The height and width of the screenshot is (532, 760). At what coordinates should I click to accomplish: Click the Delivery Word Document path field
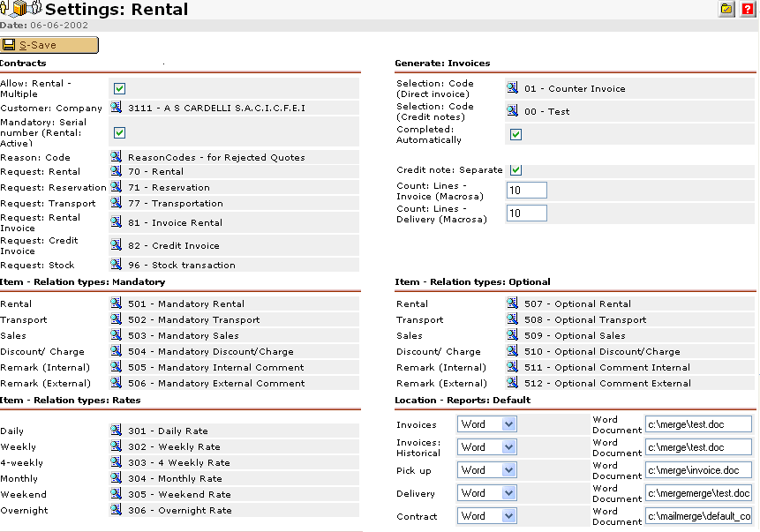pyautogui.click(x=698, y=493)
